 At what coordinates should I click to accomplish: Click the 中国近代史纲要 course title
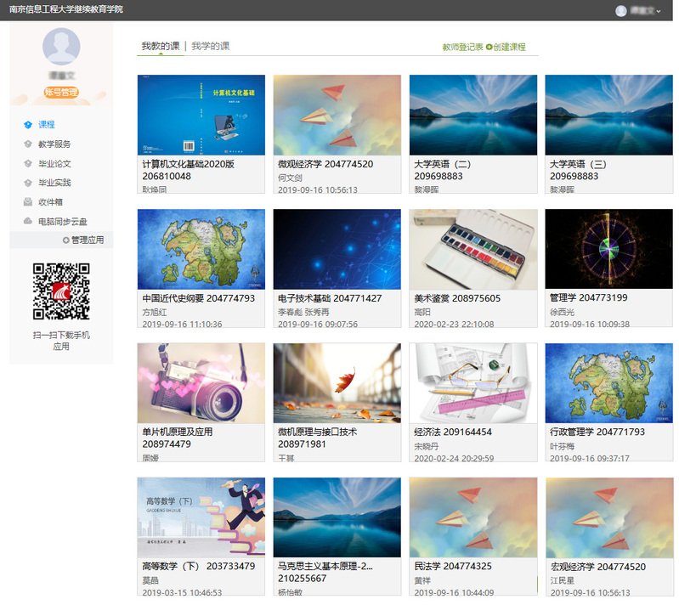[x=198, y=298]
